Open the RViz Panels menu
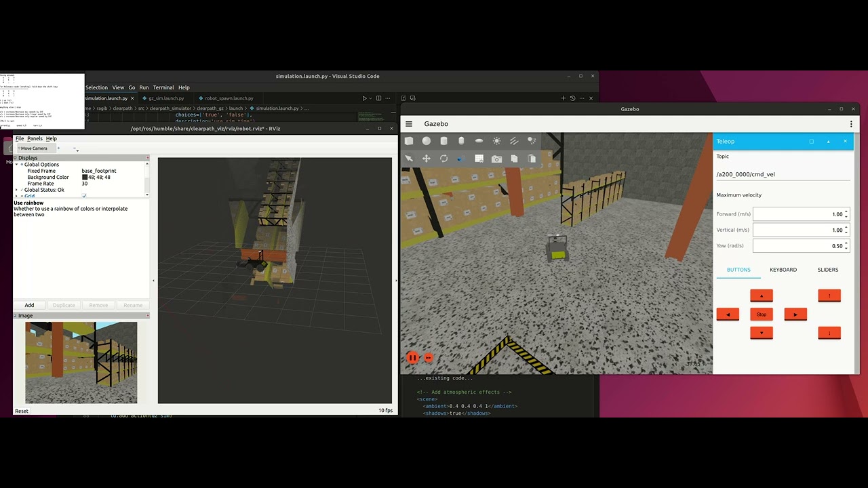The image size is (868, 488). tap(35, 138)
